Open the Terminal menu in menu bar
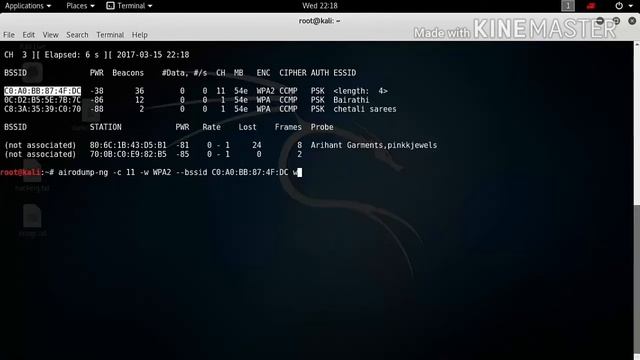The width and height of the screenshot is (640, 360). pyautogui.click(x=110, y=35)
